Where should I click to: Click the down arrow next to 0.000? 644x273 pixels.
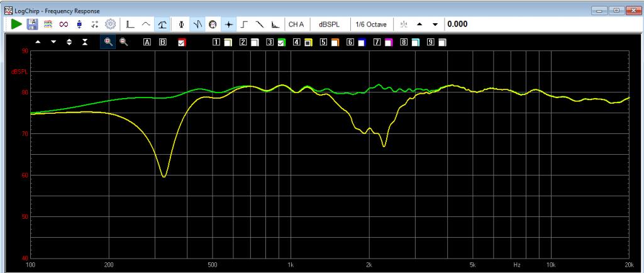click(x=435, y=25)
